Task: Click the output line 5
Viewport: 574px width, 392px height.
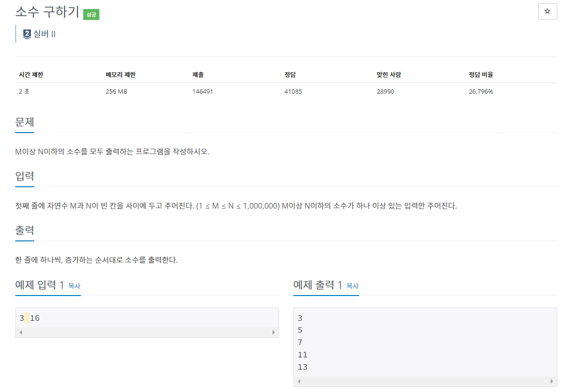Action: (x=300, y=330)
